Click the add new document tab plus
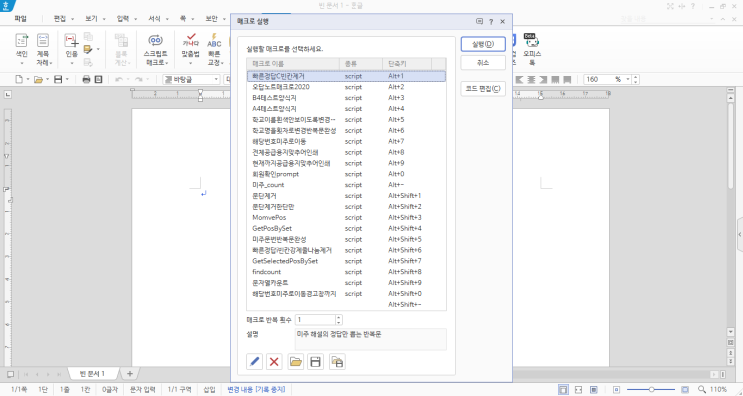The height and width of the screenshot is (396, 743). 130,374
